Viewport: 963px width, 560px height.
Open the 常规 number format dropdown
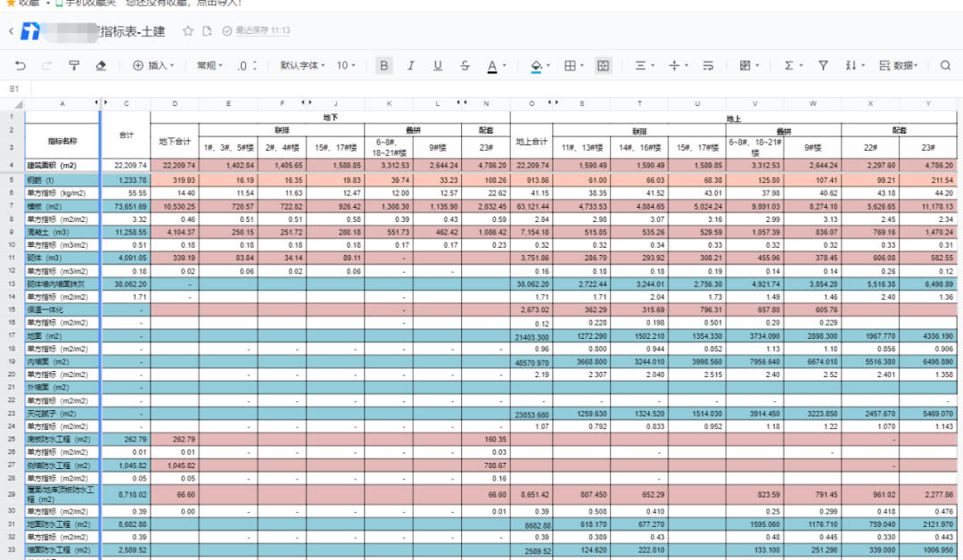(210, 65)
